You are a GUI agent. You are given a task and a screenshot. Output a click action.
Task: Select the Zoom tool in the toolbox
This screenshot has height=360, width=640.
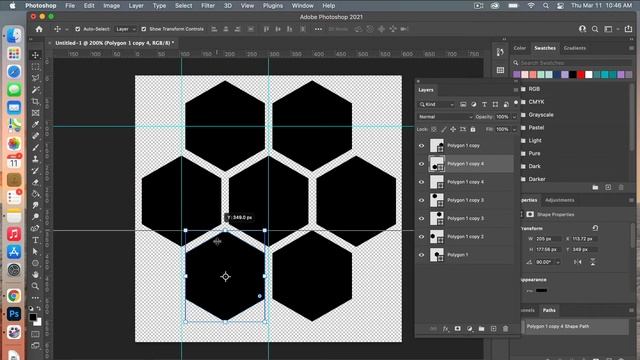[36, 286]
